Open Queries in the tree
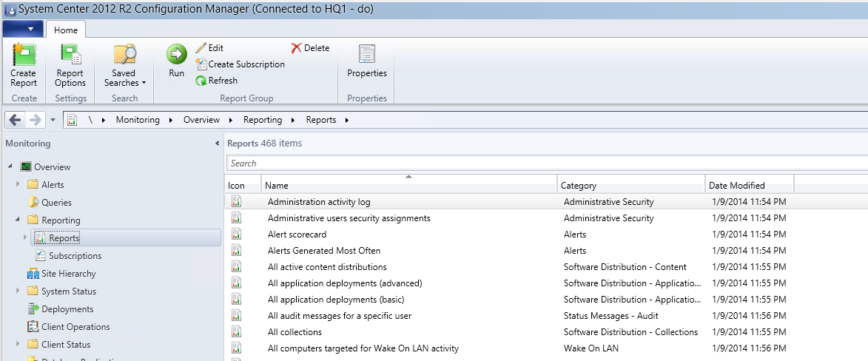The width and height of the screenshot is (868, 361). (x=56, y=203)
